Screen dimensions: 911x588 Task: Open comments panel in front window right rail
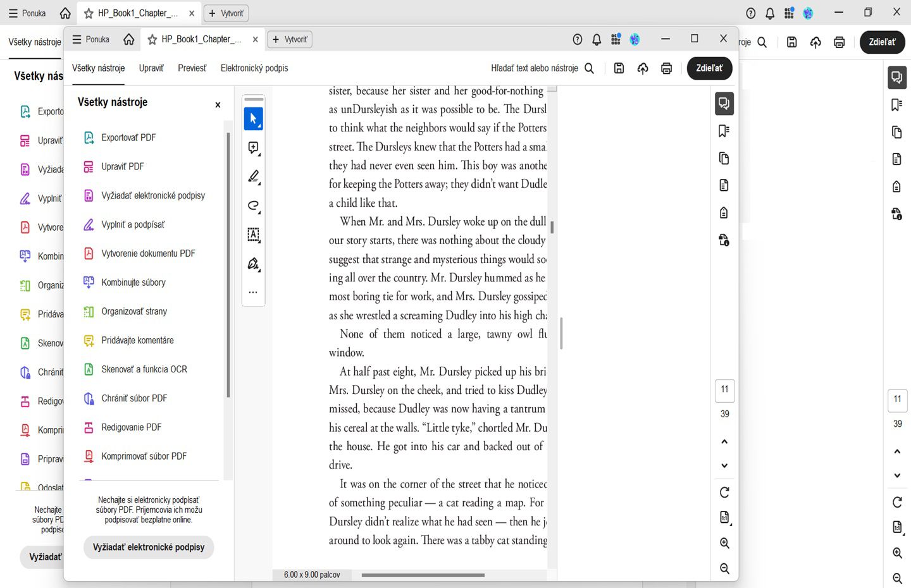[x=724, y=104]
